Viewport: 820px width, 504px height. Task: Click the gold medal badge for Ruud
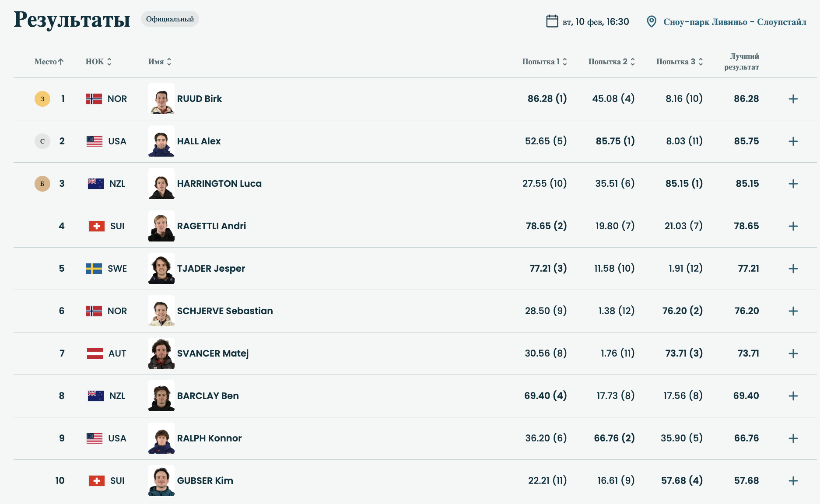click(x=42, y=99)
